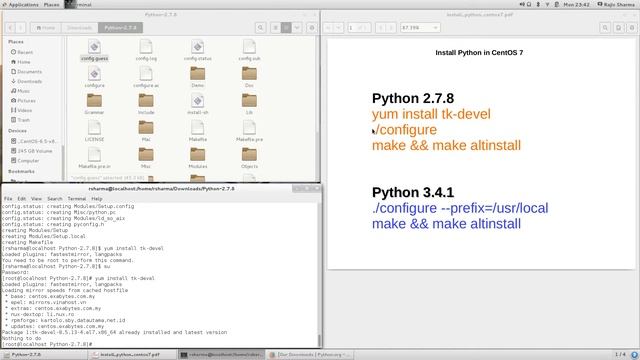Switch to Python-2.7.8 taskbar window
The image size is (640, 360).
point(45,355)
